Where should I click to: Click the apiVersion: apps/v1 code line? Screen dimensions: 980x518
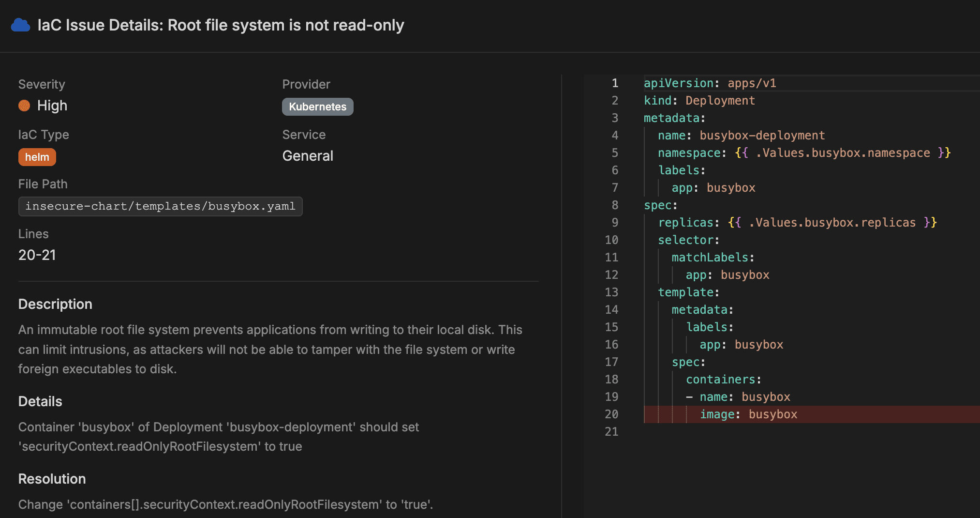(710, 83)
